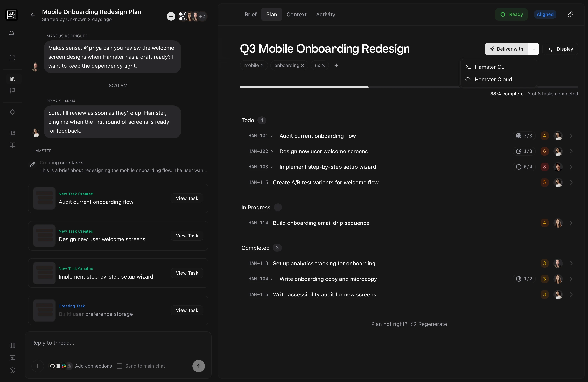The height and width of the screenshot is (382, 588).
Task: Open the help question-mark icon at bottom
Action: pos(12,371)
